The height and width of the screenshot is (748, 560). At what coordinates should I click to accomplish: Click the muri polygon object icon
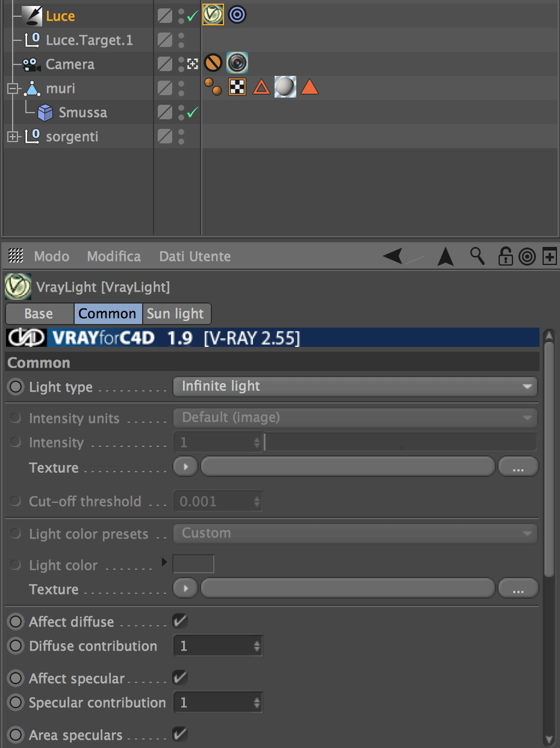pyautogui.click(x=31, y=89)
